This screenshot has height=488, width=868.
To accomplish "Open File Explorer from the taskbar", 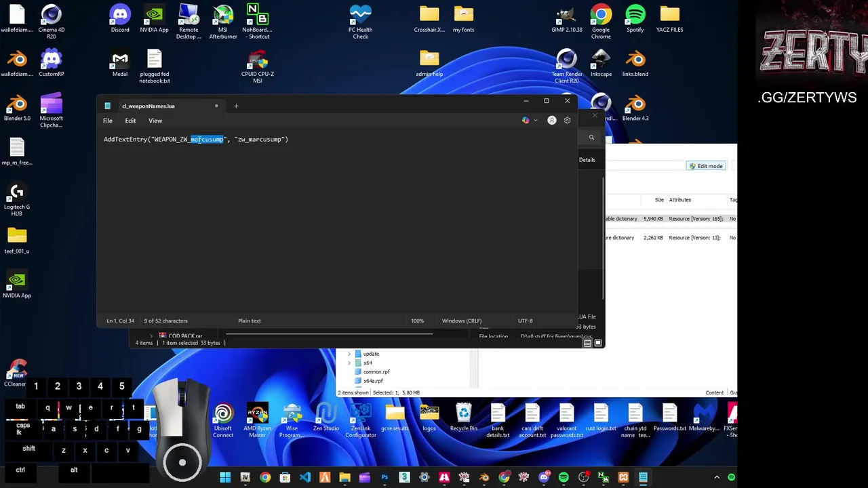I will pyautogui.click(x=344, y=478).
